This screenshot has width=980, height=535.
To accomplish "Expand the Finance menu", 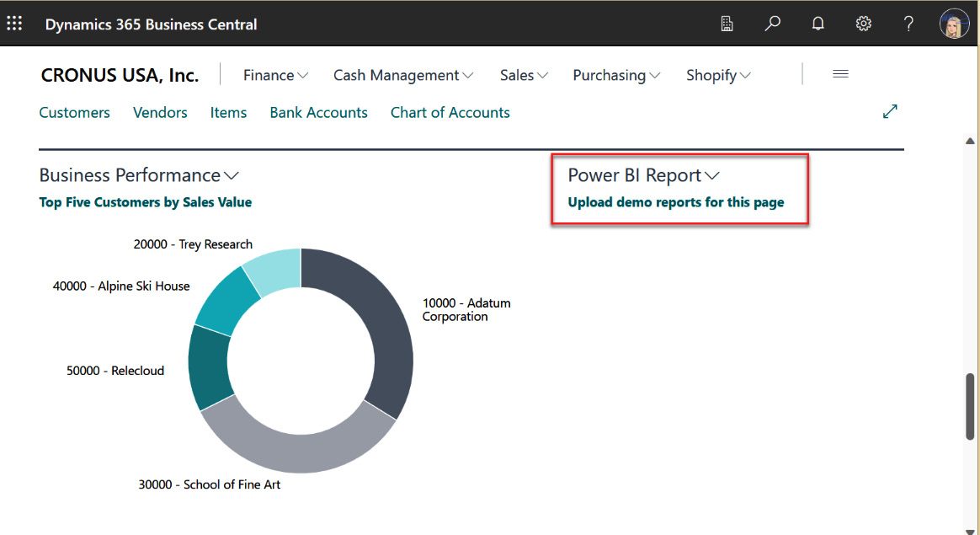I will click(275, 75).
